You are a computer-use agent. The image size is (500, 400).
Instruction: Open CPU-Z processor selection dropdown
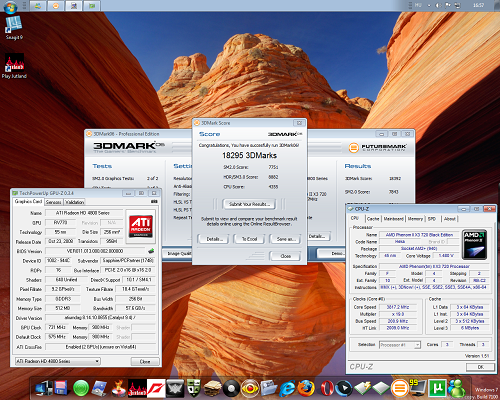[x=400, y=345]
